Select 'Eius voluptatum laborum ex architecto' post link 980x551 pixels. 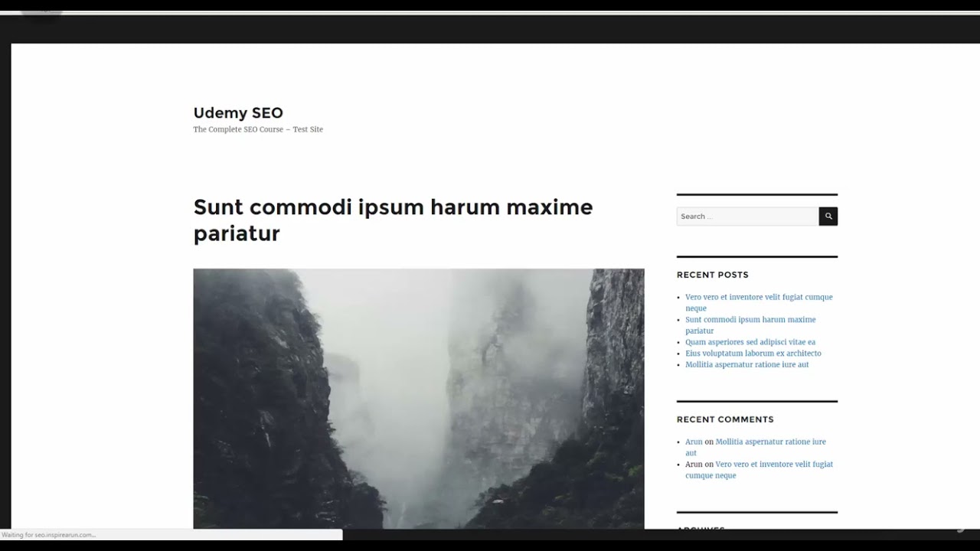[753, 354]
